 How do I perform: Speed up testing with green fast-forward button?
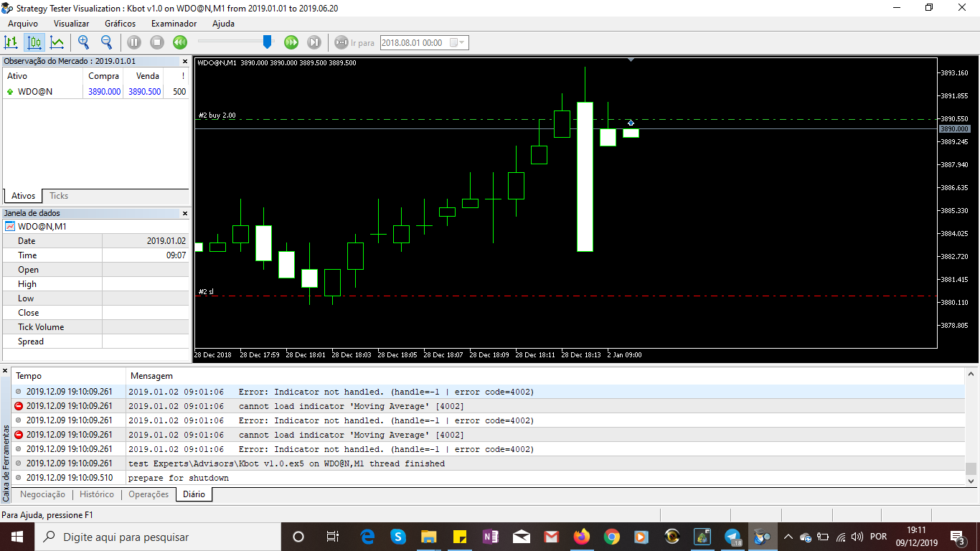pos(291,42)
